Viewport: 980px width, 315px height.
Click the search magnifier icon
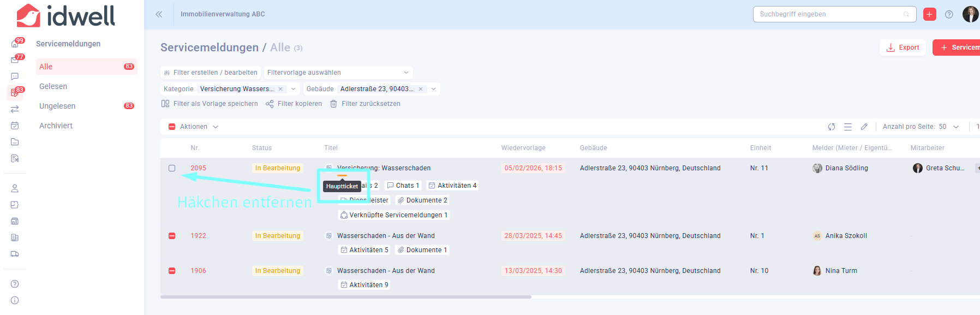click(906, 14)
